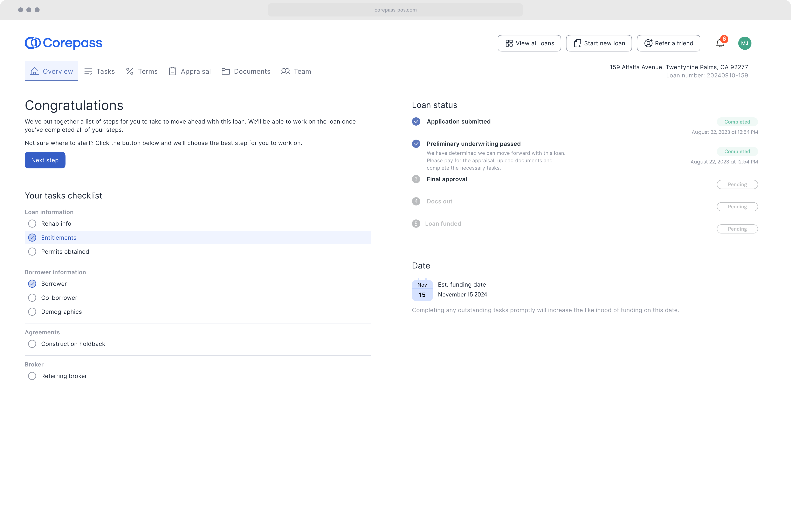The width and height of the screenshot is (791, 532).
Task: Click the step 3 Final approval marker
Action: pos(416,179)
